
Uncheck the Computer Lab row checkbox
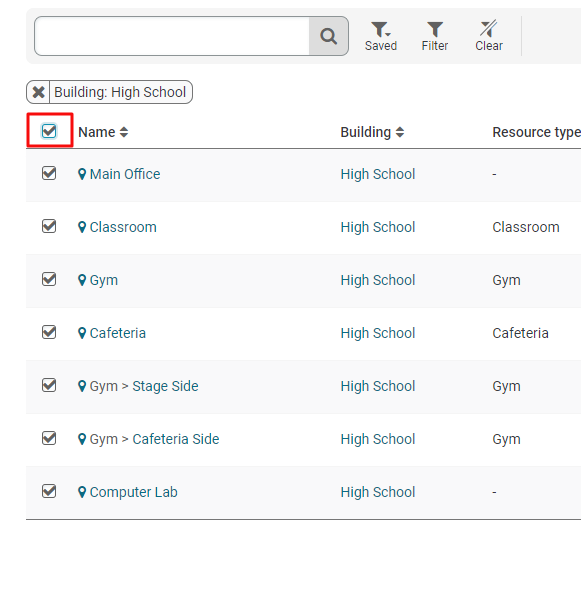49,491
